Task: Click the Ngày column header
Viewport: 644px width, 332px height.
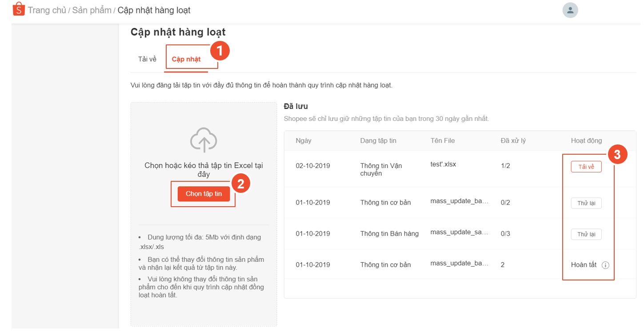Action: (304, 140)
